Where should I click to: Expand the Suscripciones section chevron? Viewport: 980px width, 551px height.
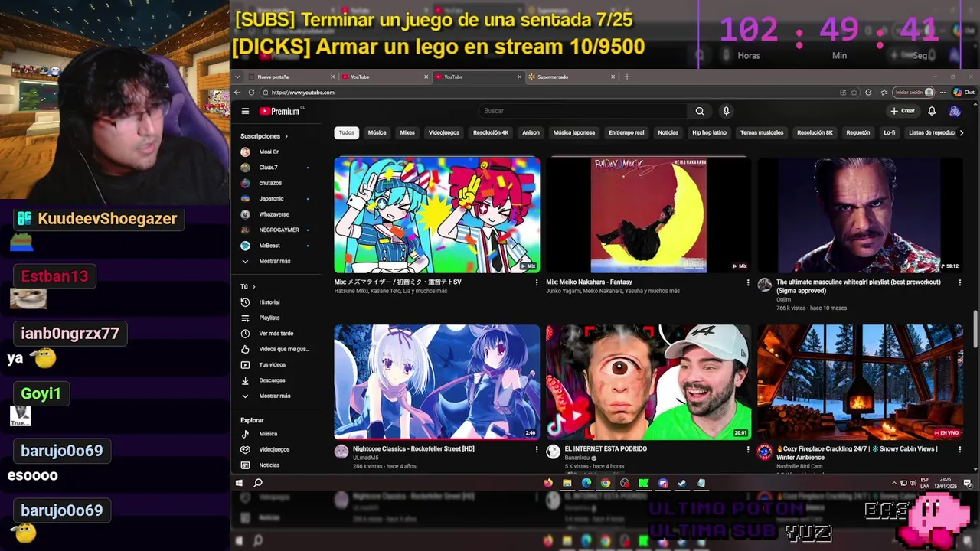tap(286, 136)
